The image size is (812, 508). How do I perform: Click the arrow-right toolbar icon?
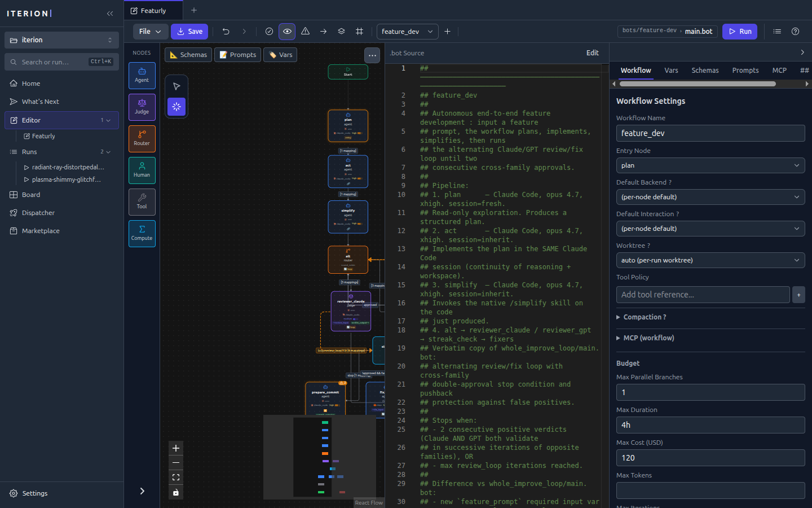click(x=323, y=32)
